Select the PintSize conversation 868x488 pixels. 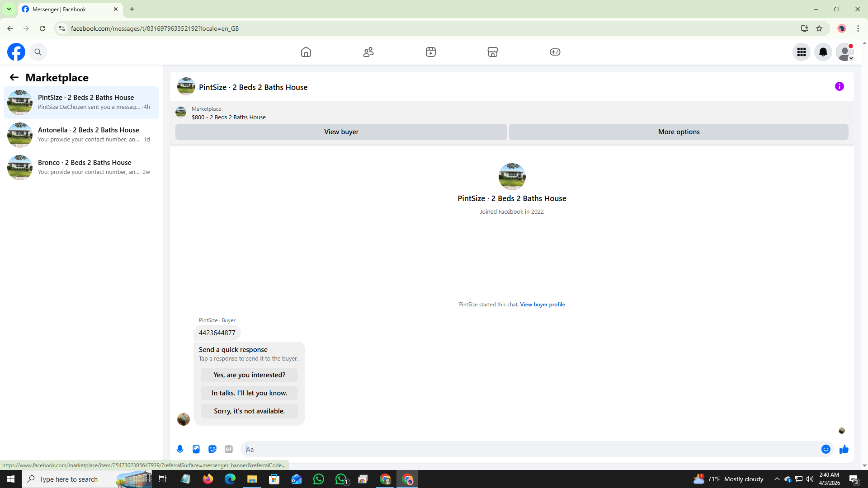click(x=81, y=103)
